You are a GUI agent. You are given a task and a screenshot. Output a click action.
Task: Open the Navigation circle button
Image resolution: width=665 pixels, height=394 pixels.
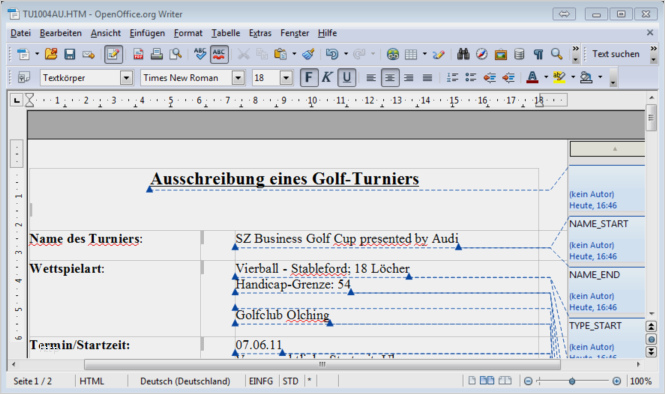(651, 339)
